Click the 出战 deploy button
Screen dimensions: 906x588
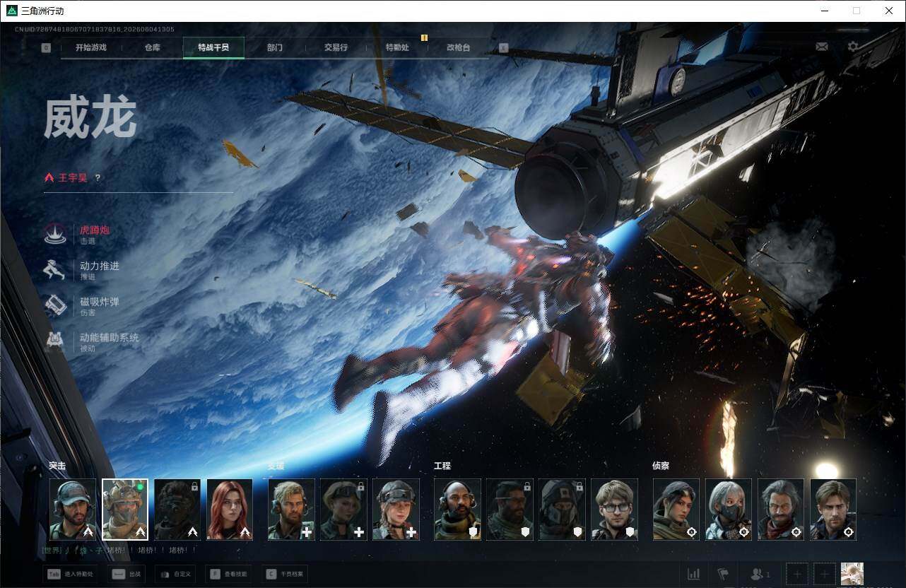pyautogui.click(x=127, y=574)
